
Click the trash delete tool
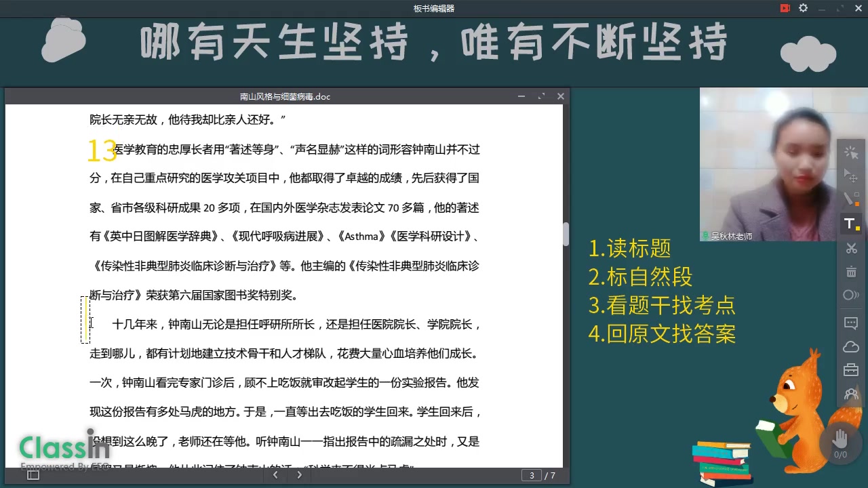pyautogui.click(x=851, y=272)
